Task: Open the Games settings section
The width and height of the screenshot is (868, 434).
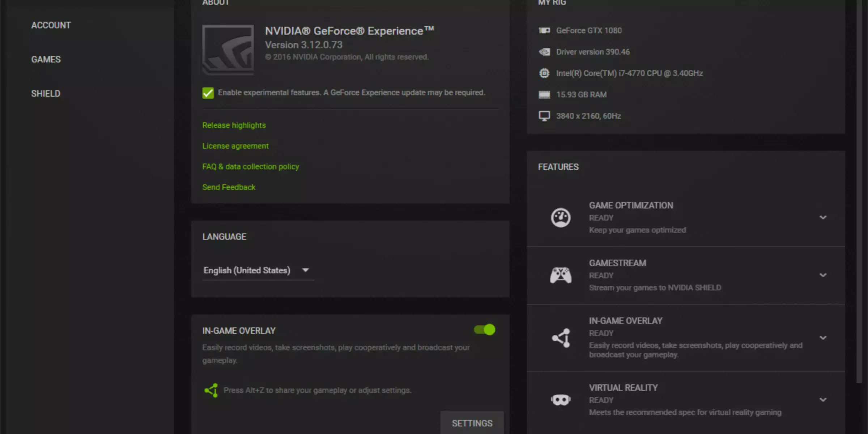Action: click(x=46, y=59)
